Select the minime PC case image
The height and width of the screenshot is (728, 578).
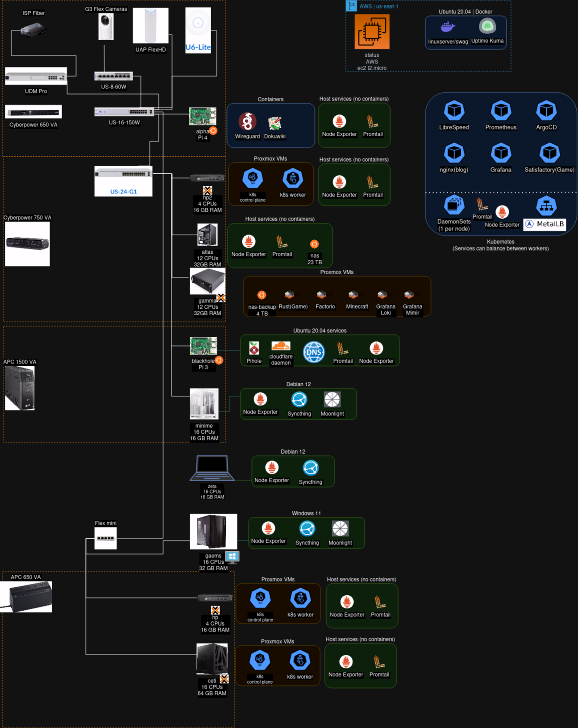tap(204, 403)
